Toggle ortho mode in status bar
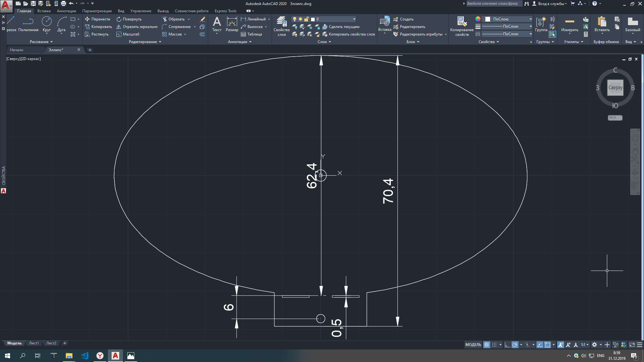 [507, 345]
